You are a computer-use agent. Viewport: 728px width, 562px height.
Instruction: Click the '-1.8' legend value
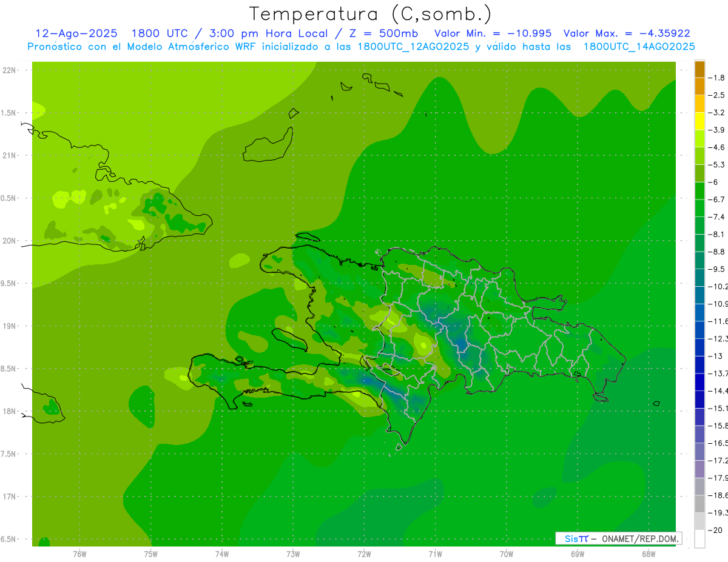click(x=718, y=78)
